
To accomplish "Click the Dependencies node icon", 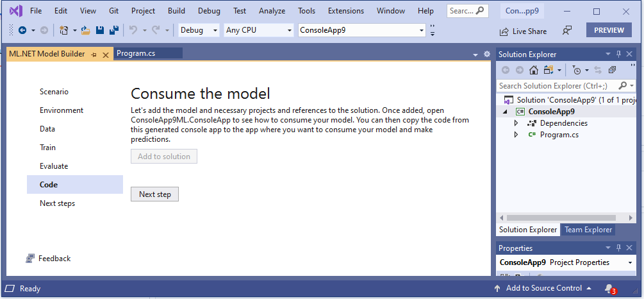I will (532, 123).
